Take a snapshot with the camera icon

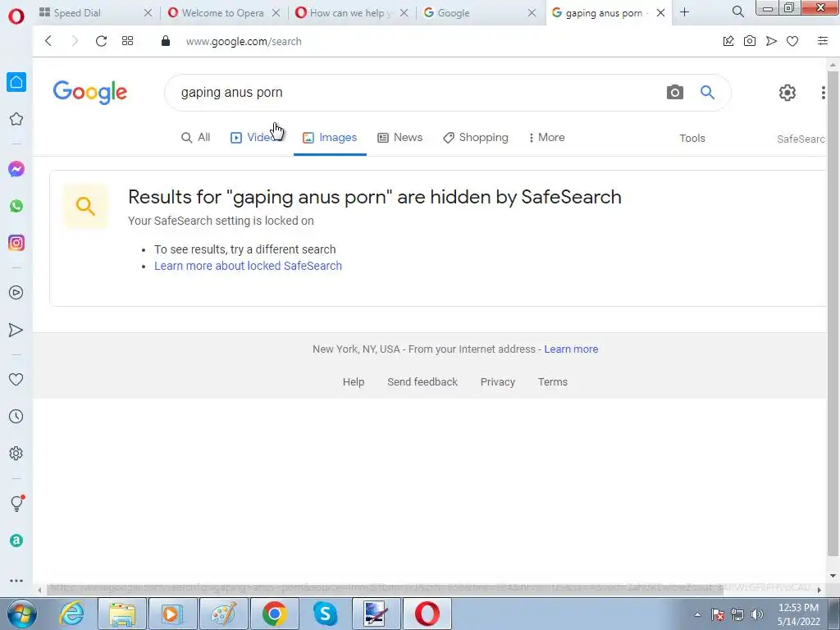click(x=750, y=41)
